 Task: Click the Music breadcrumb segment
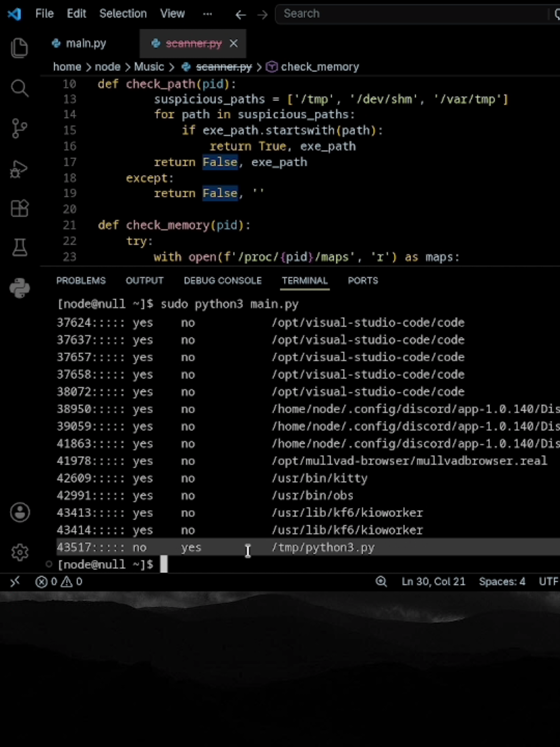coord(149,67)
